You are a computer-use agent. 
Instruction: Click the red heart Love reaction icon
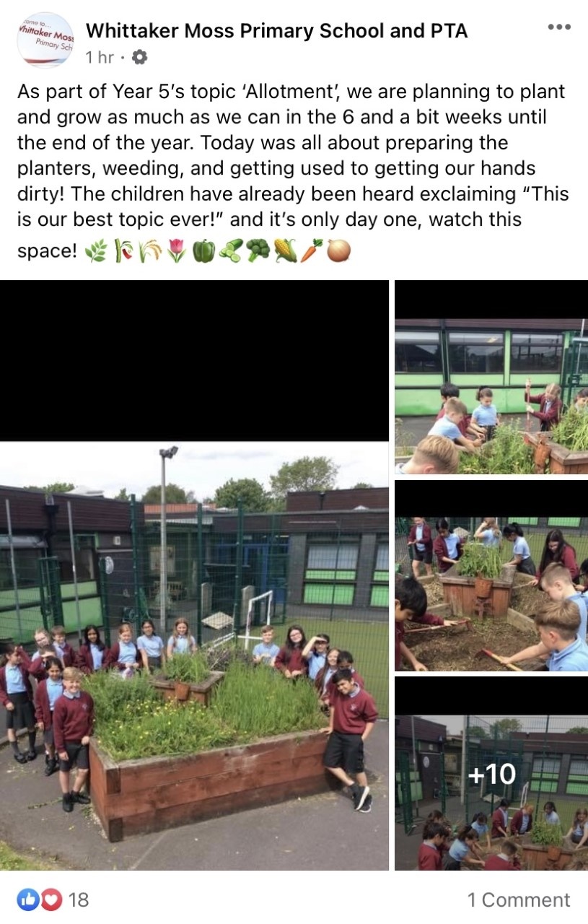click(x=51, y=899)
